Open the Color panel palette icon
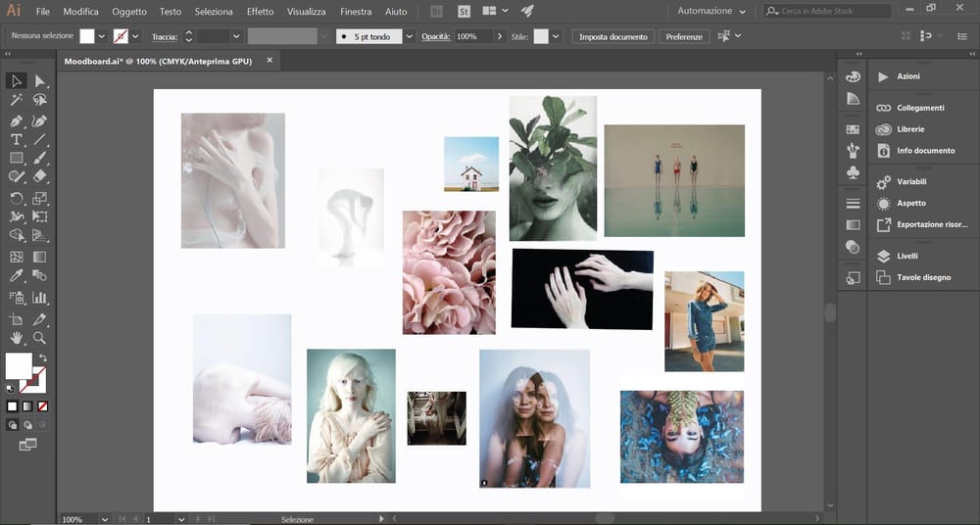Viewport: 980px width, 525px height. [853, 76]
